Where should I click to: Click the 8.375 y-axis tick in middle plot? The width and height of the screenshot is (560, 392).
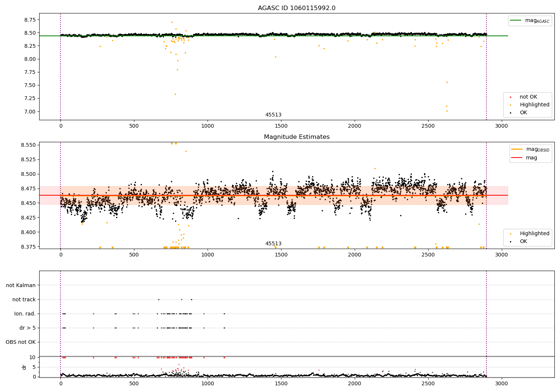[28, 247]
